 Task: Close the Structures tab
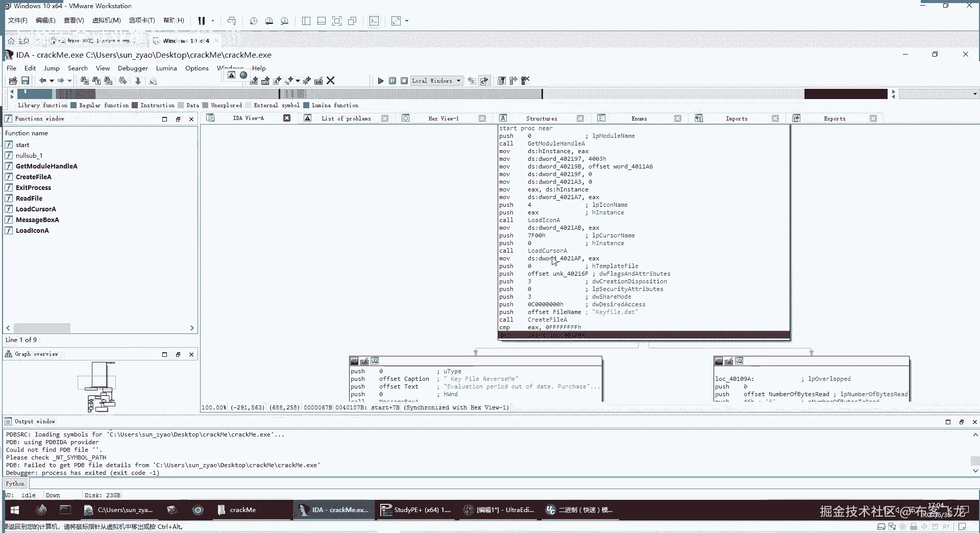(580, 118)
